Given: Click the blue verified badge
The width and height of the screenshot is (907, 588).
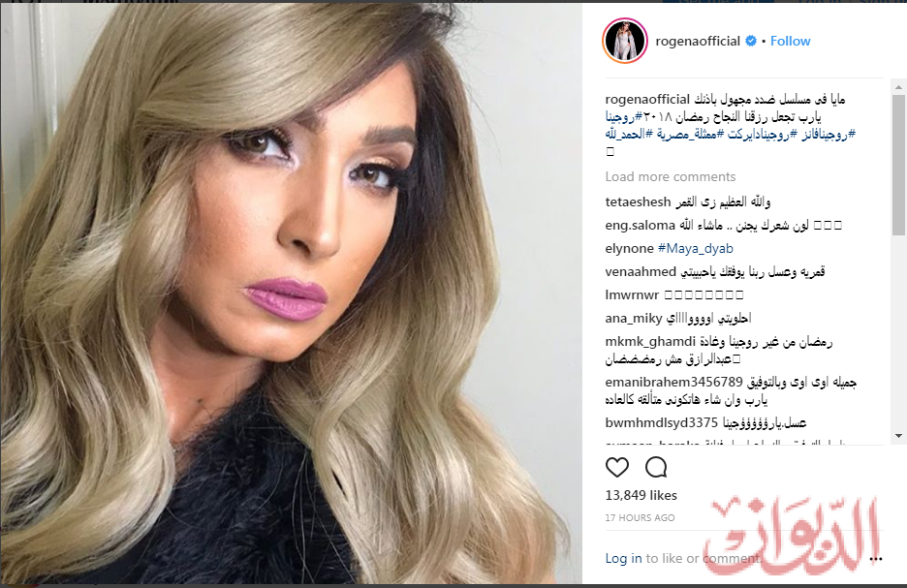Looking at the screenshot, I should [751, 41].
